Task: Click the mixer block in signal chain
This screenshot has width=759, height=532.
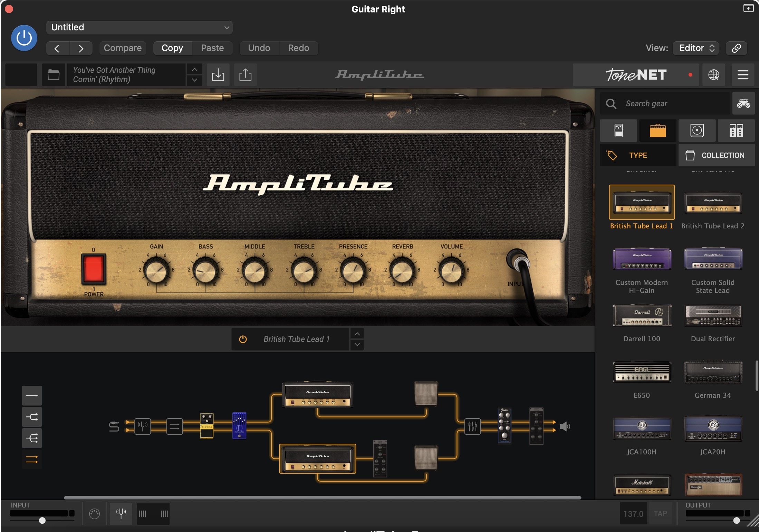Action: [472, 426]
